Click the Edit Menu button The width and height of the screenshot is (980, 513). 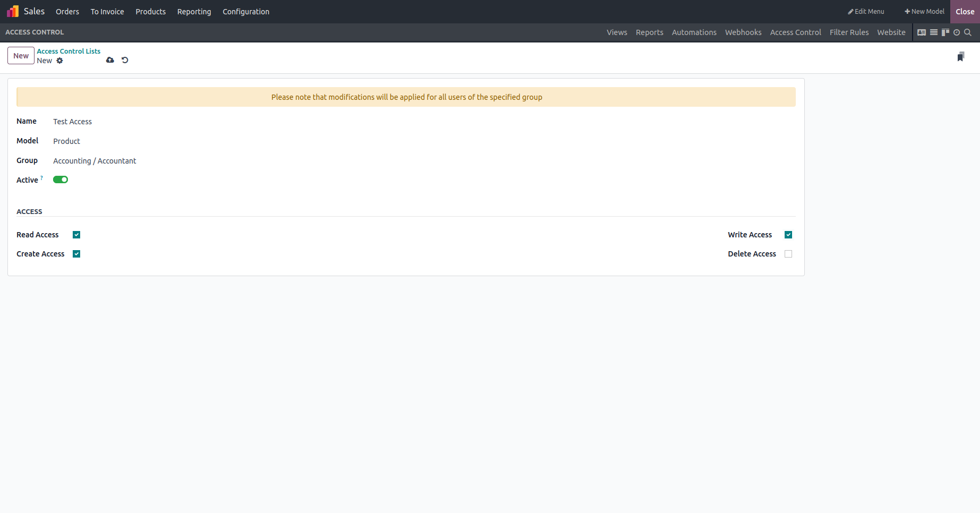[x=866, y=12]
